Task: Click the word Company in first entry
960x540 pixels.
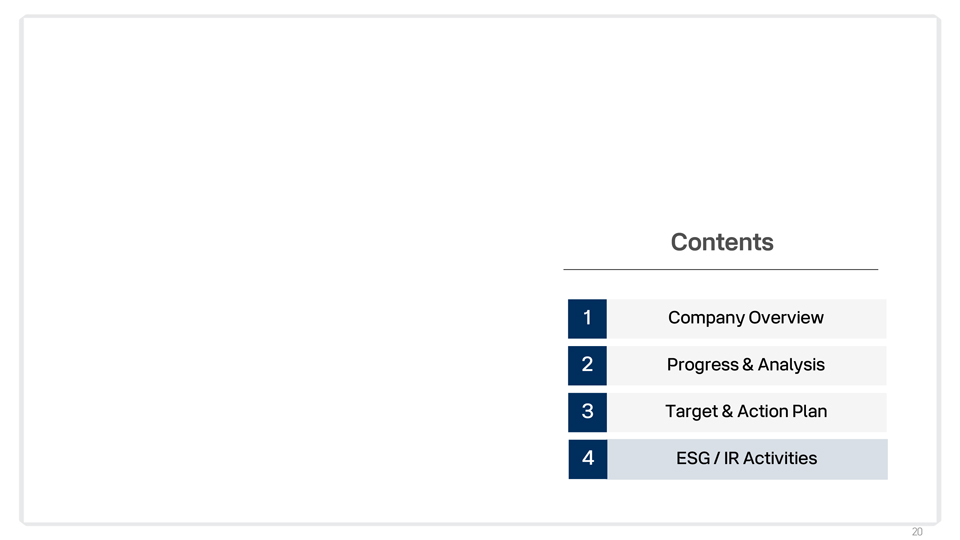Action: coord(705,318)
